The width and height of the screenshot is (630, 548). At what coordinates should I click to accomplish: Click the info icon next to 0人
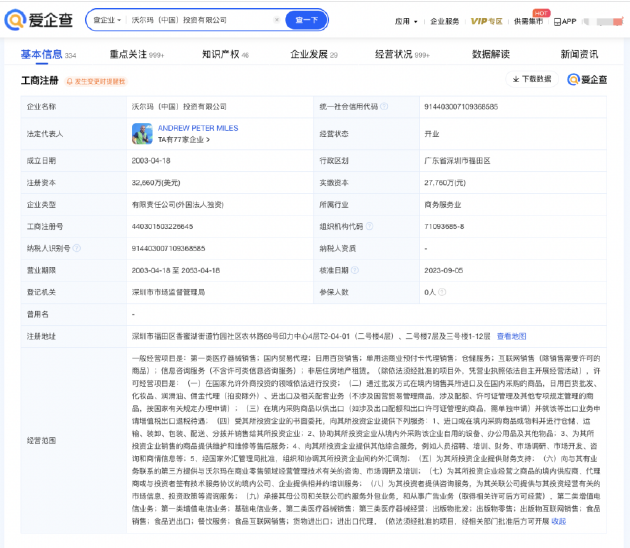[442, 292]
